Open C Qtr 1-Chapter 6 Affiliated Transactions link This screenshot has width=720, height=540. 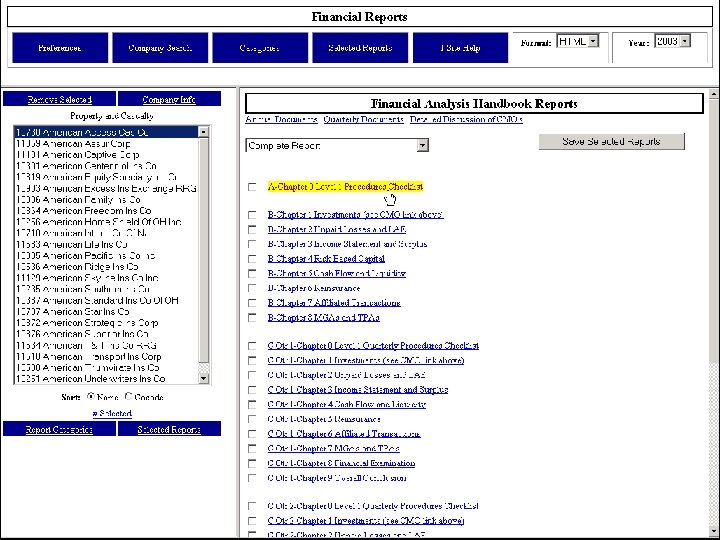tap(344, 433)
